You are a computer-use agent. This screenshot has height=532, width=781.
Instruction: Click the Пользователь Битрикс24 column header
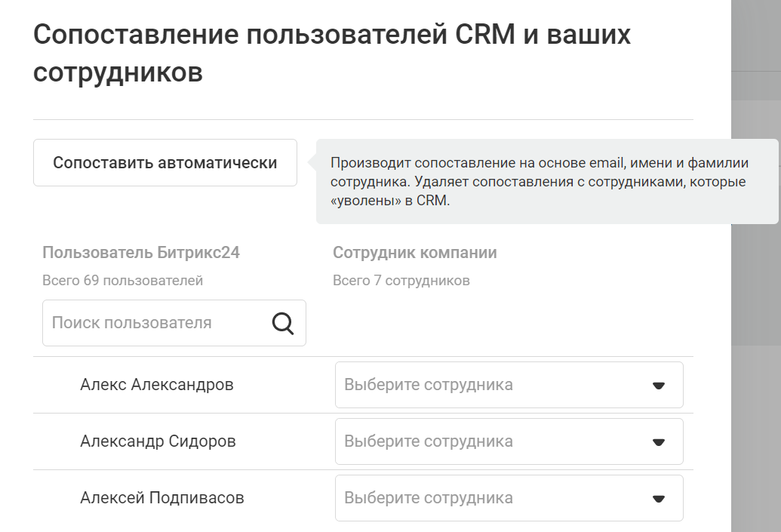point(141,253)
